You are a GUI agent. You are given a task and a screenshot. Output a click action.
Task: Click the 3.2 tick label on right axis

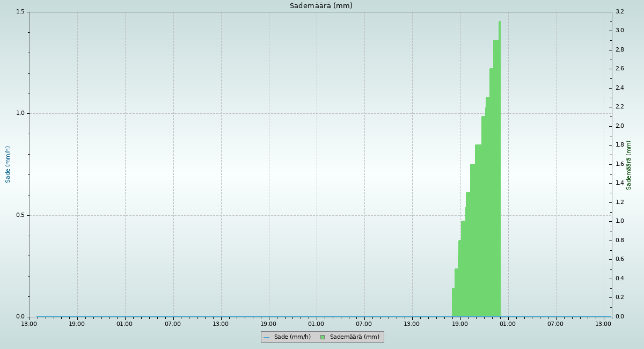tap(619, 12)
